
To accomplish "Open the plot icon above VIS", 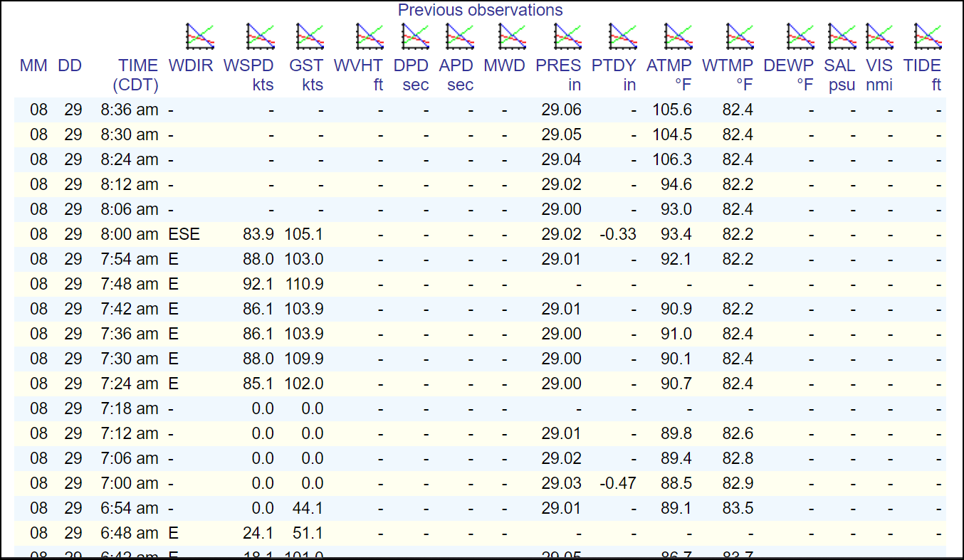I will pyautogui.click(x=879, y=36).
